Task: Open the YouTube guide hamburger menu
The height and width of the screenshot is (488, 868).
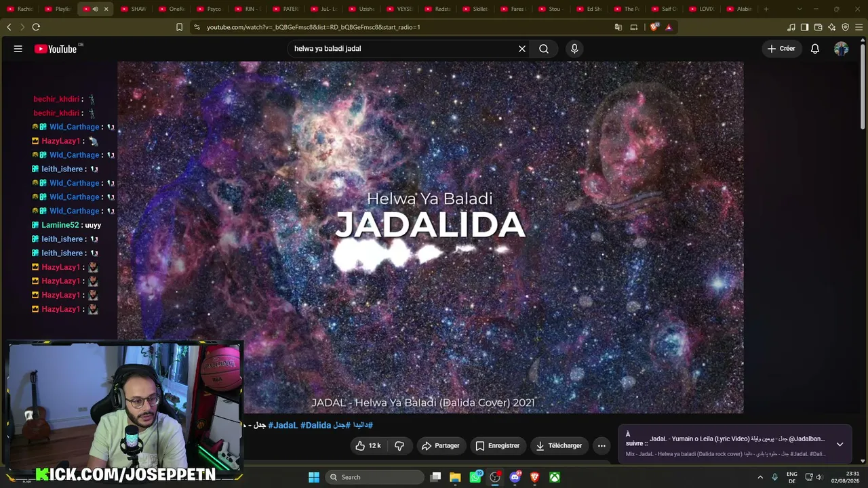Action: [x=18, y=49]
